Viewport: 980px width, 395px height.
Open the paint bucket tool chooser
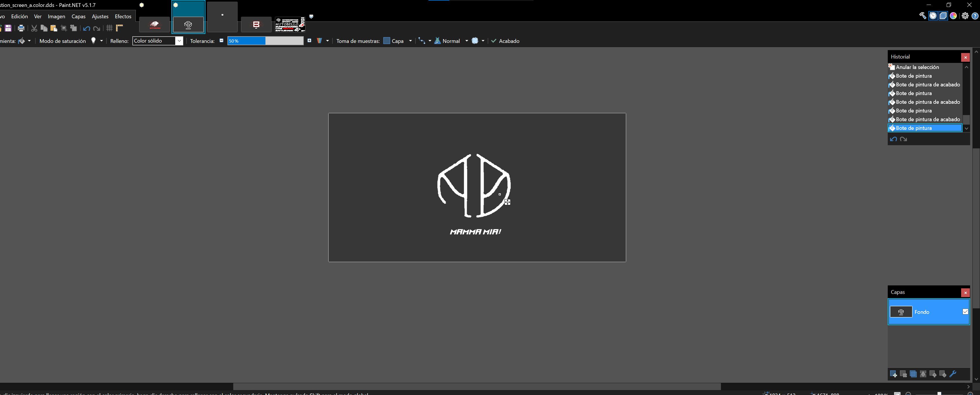24,41
